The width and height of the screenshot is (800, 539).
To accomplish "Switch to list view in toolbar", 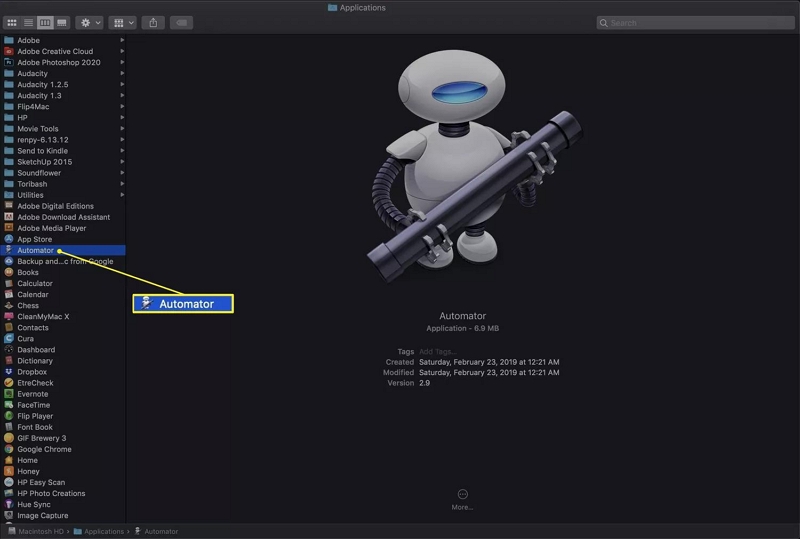I will click(29, 22).
